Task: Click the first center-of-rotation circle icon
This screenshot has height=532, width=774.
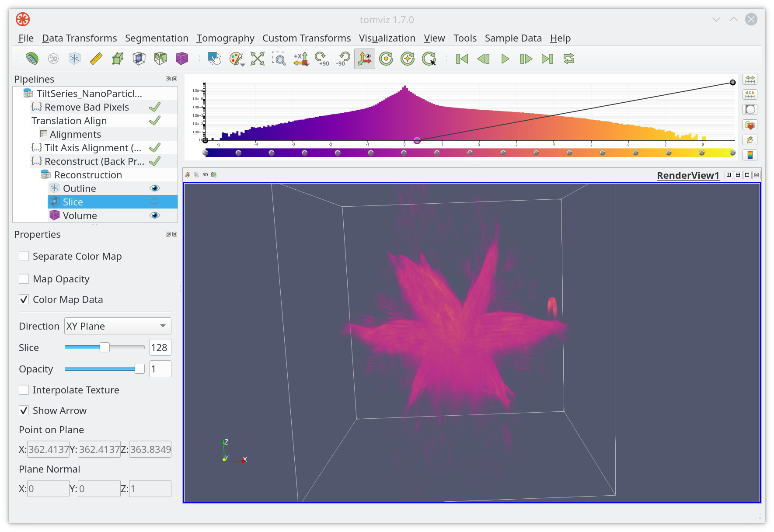Action: [x=386, y=59]
